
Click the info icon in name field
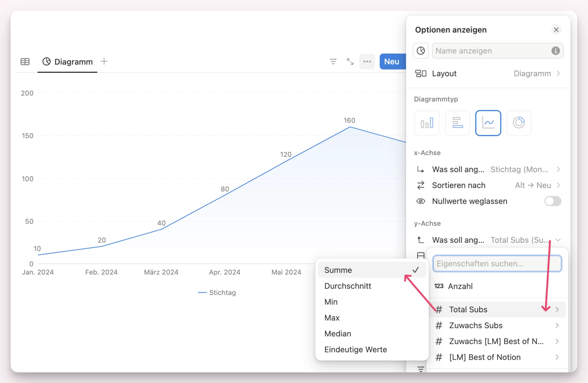coord(555,50)
